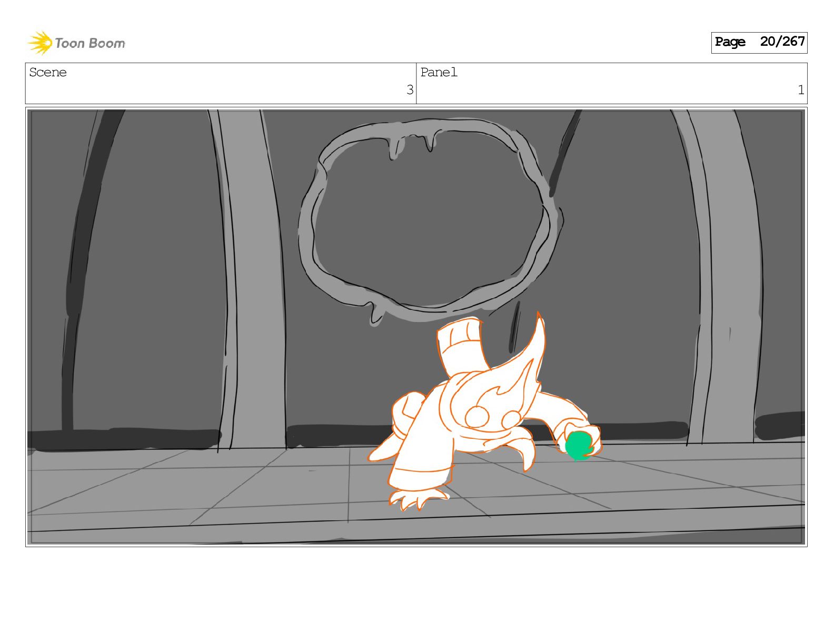Click the 'Toon Boom' logo text
The height and width of the screenshot is (644, 834).
pos(90,43)
